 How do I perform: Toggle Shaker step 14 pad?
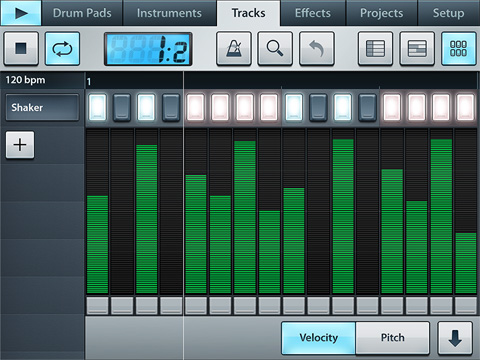(417, 107)
